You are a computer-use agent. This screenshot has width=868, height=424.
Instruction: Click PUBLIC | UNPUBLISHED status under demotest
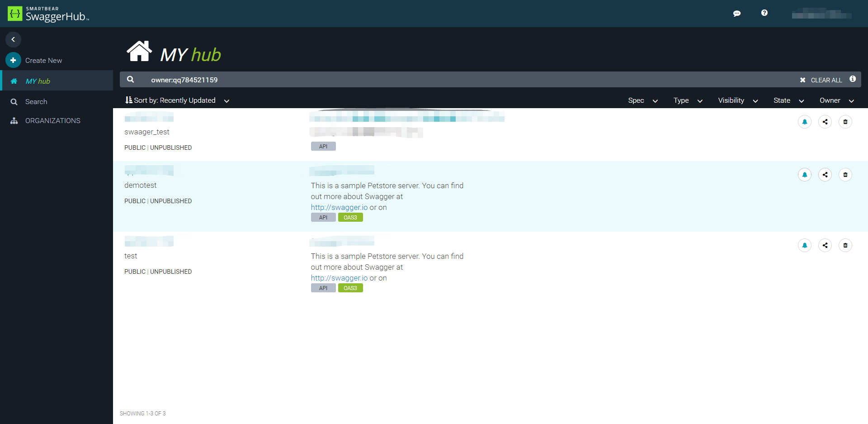(x=158, y=201)
